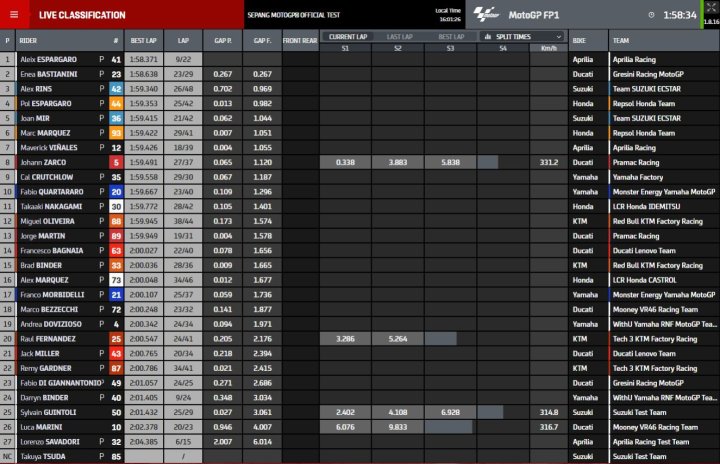Select rider Luca MARINI
This screenshot has width=720, height=464.
[41, 427]
